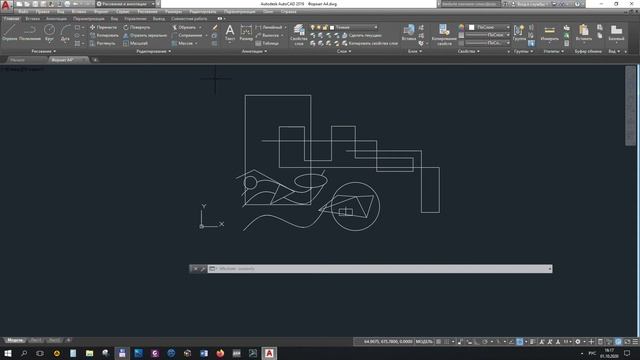640x360 pixels.
Task: Open the Главная ribbon tab
Action: [11, 19]
